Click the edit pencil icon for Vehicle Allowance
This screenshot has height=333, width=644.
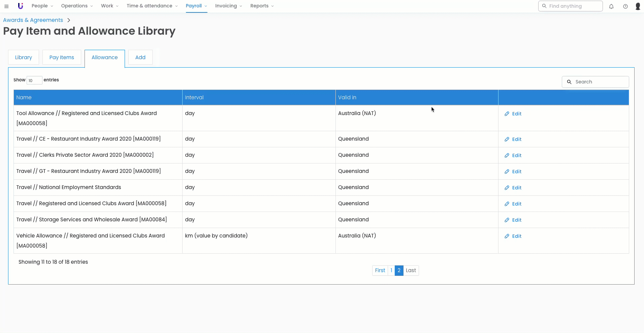coord(507,236)
